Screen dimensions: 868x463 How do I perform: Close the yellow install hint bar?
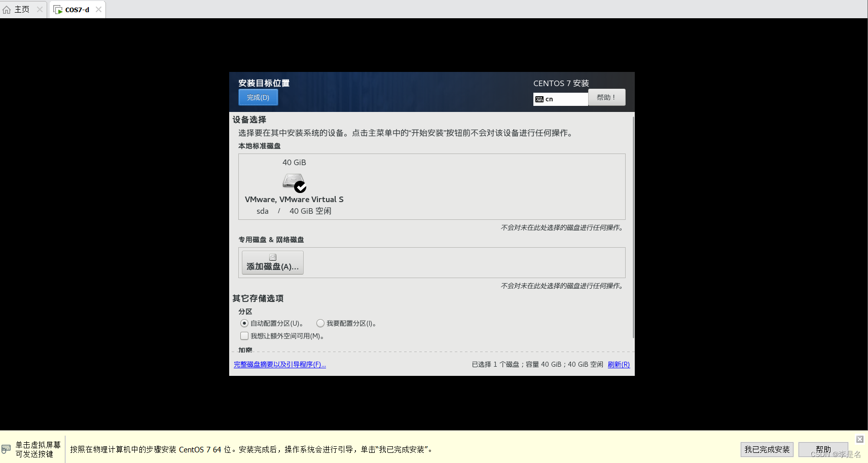[x=860, y=439]
